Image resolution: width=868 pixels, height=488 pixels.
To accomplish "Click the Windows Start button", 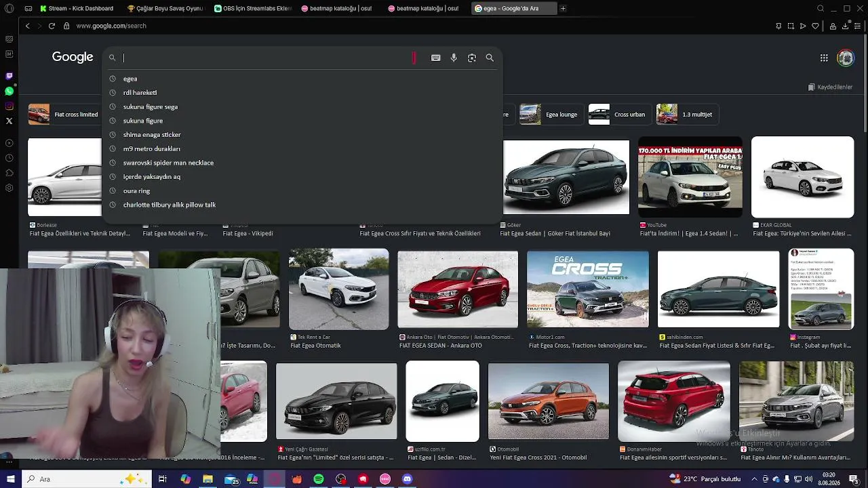I will [x=9, y=479].
